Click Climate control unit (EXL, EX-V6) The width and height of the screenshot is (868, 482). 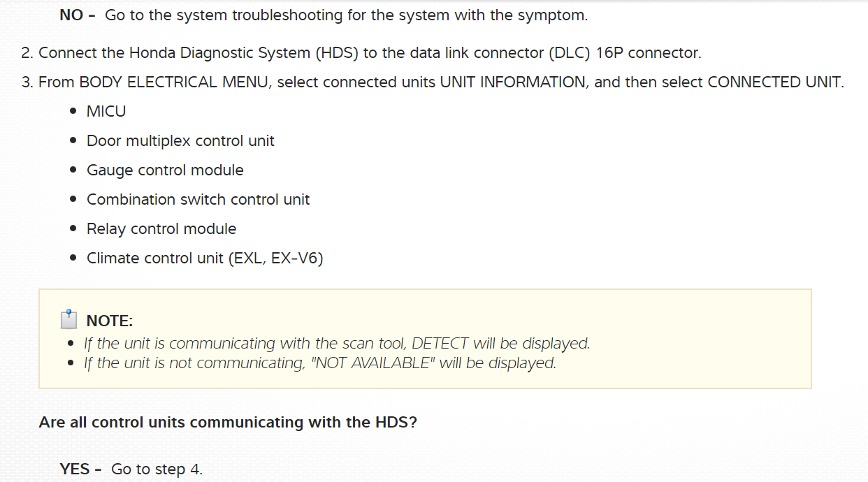coord(205,258)
